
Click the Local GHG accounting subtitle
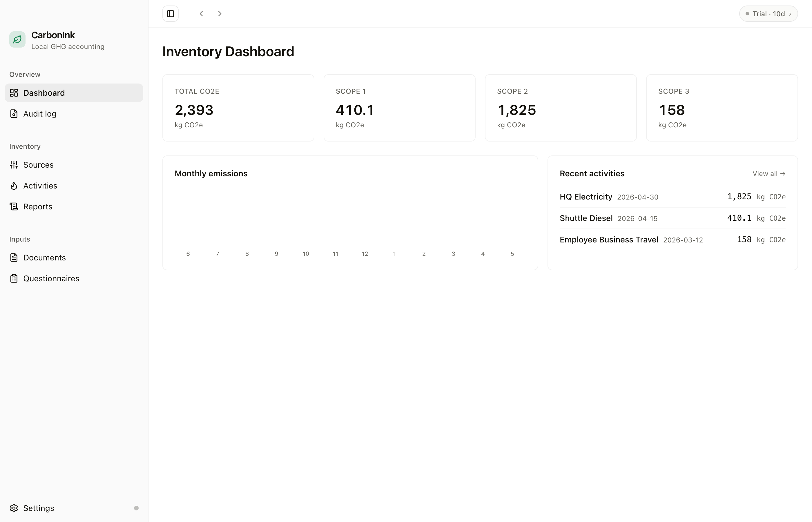68,47
